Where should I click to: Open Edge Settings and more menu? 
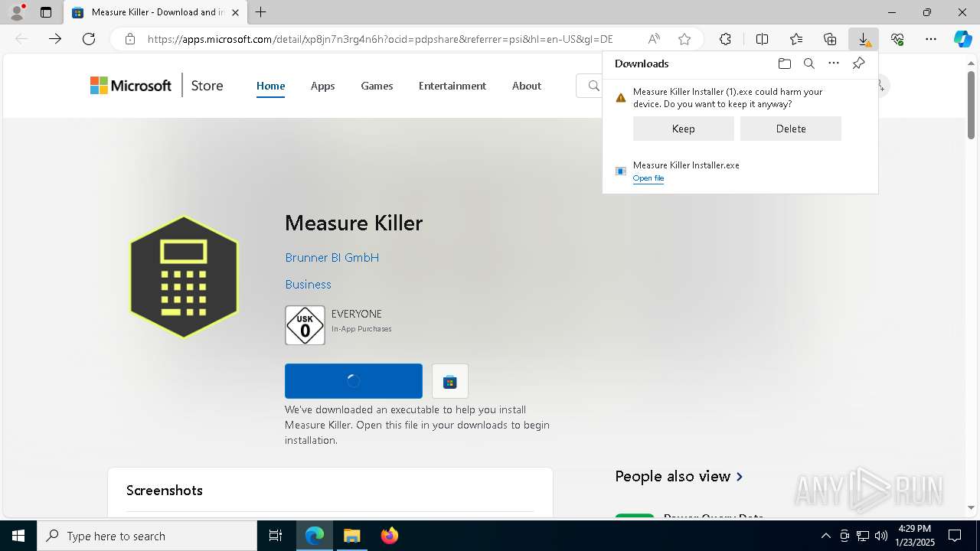point(931,39)
